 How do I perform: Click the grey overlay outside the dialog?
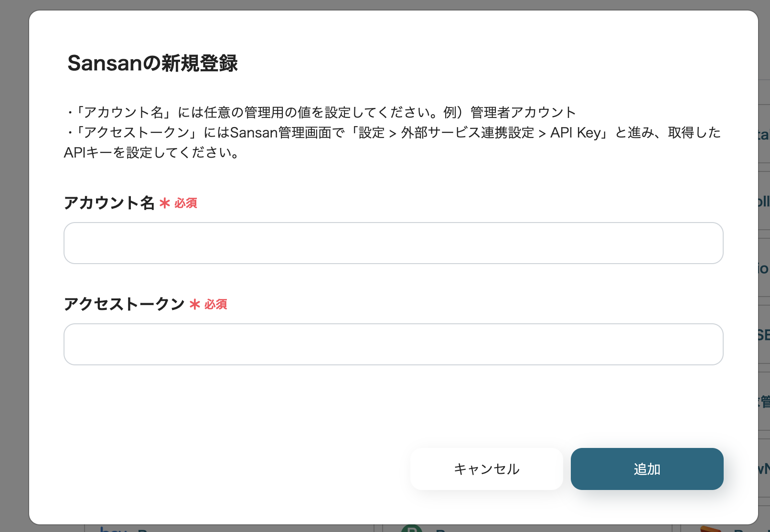(x=14, y=266)
